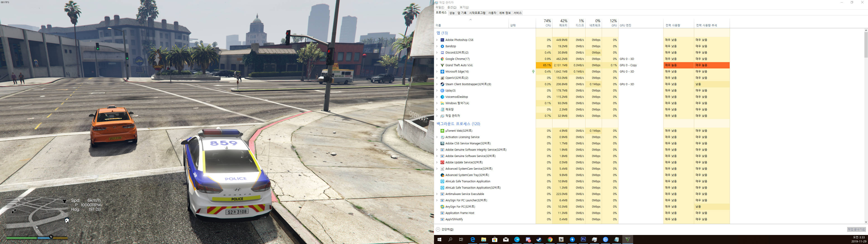The width and height of the screenshot is (868, 244).
Task: Open Task View on the taskbar
Action: 461,240
